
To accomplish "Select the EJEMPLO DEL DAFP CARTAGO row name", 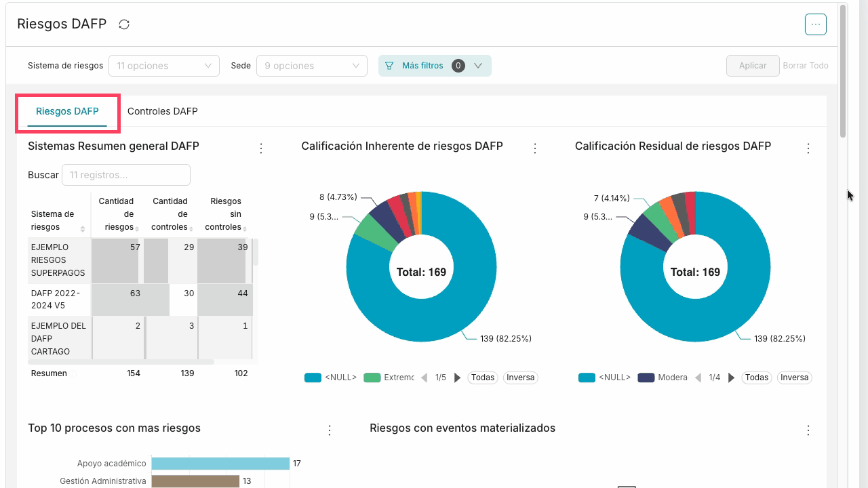I will (x=58, y=339).
